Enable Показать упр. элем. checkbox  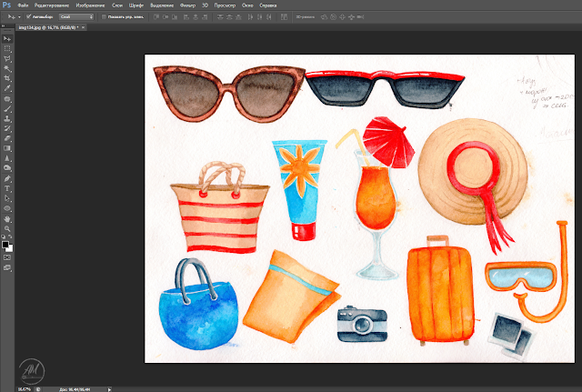[105, 16]
